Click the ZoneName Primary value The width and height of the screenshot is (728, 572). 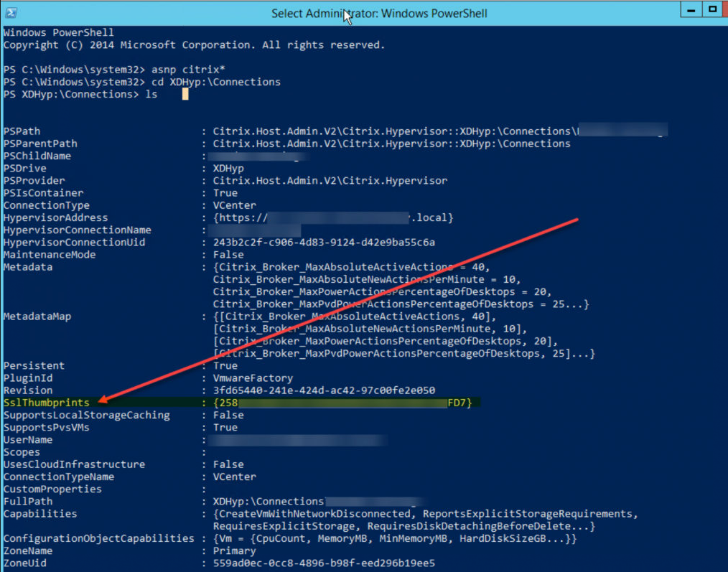pos(234,550)
